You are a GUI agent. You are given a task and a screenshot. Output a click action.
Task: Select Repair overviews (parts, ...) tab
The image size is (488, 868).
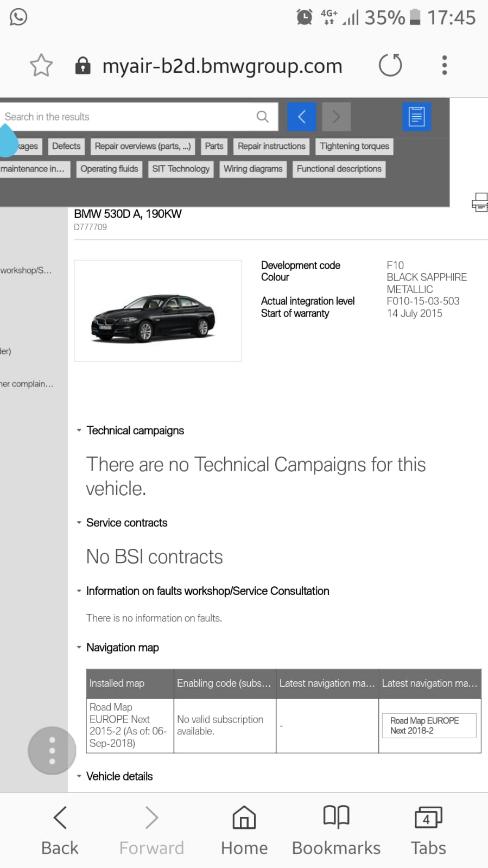coord(143,147)
